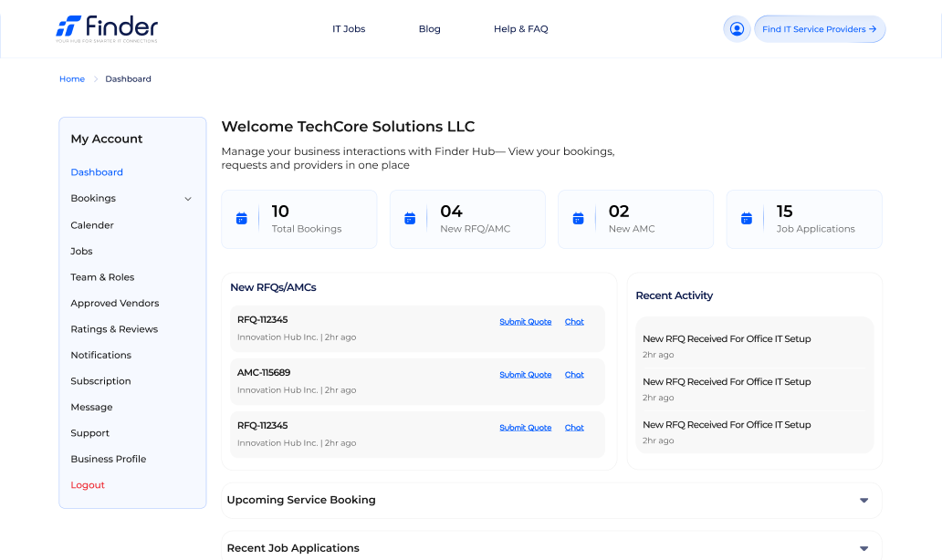
Task: Open the Total Bookings stat card
Action: (x=299, y=219)
